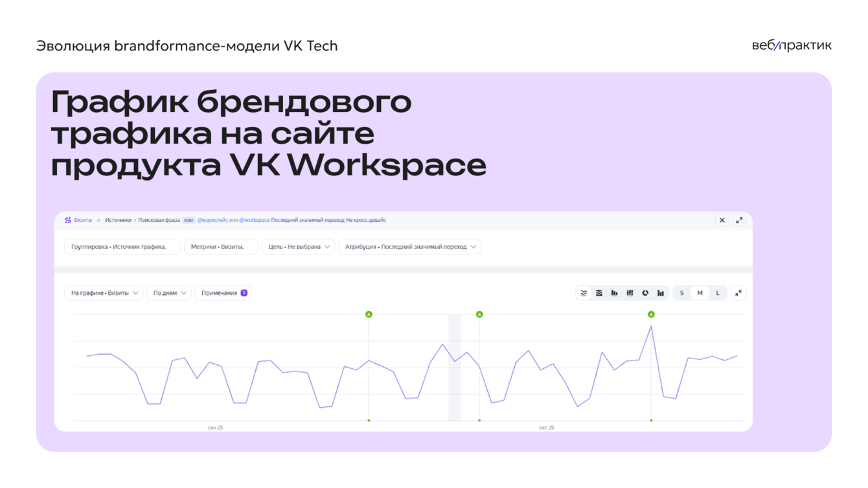Click the Примечания count badge
The image size is (868, 488).
244,293
